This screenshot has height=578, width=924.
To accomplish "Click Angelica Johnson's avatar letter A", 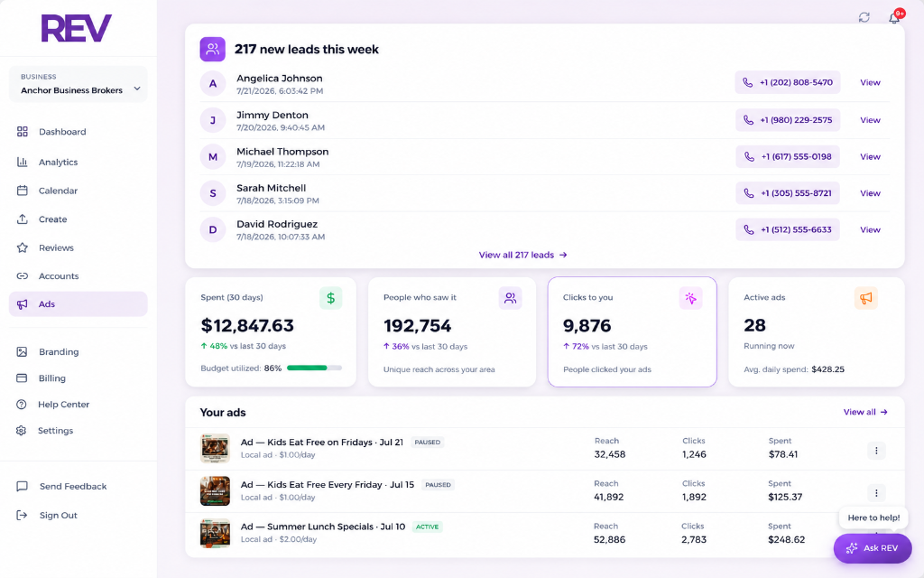I will (x=213, y=84).
